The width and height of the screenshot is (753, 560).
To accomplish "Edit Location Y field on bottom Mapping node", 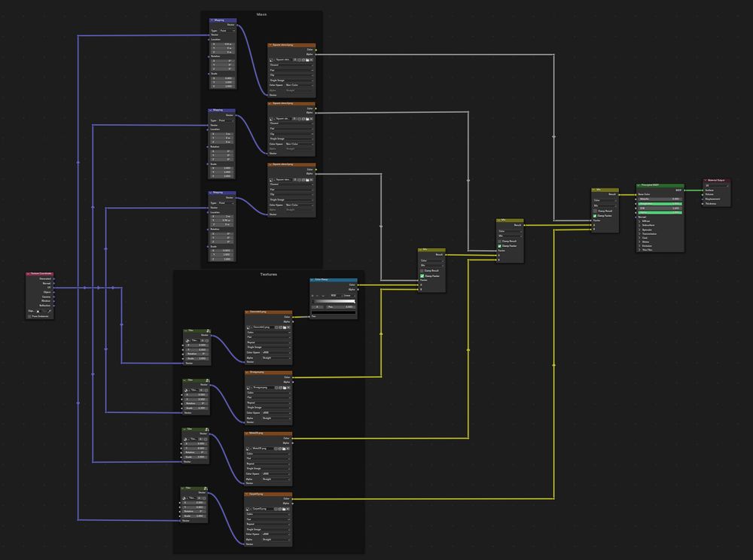I will (x=221, y=221).
